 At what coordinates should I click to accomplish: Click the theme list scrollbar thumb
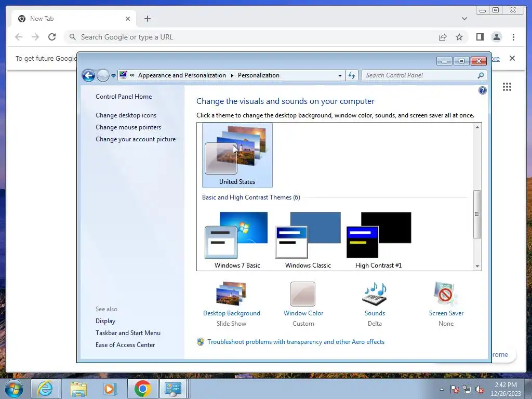point(477,214)
